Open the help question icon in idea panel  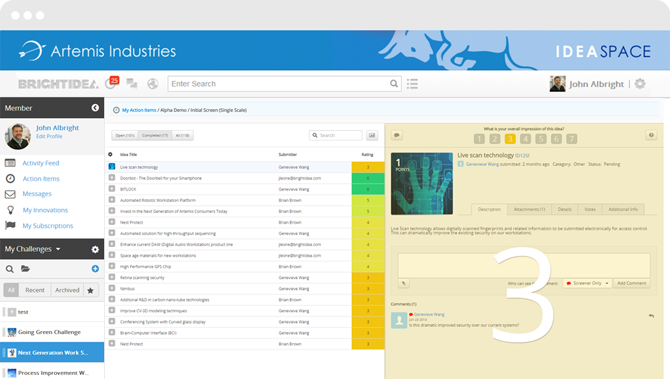click(651, 135)
